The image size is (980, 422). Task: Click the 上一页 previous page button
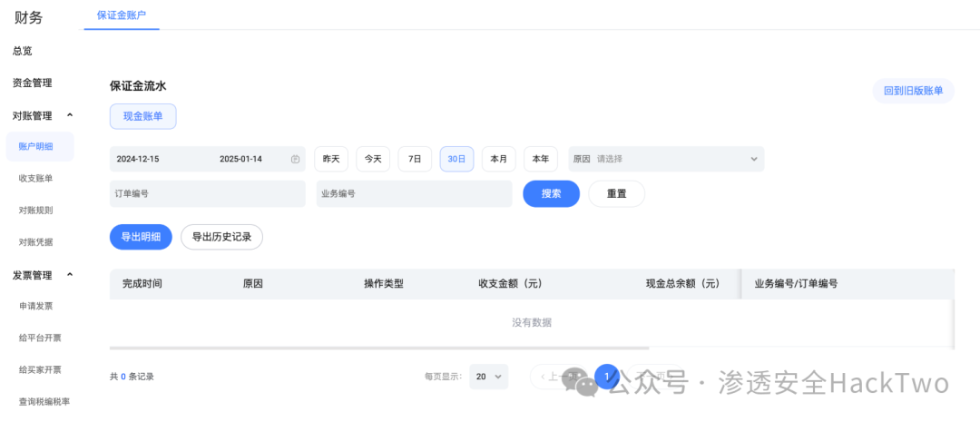558,377
